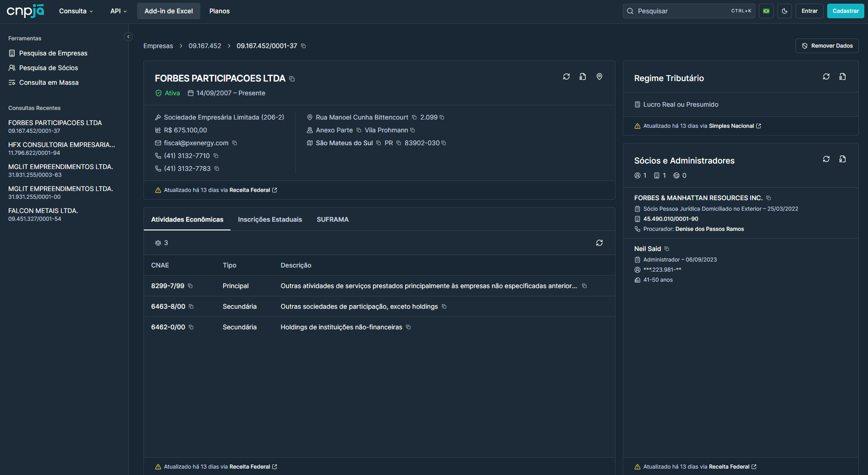Copy street Rua Manoel Cunha Bittencourt
This screenshot has height=475, width=868.
point(414,117)
